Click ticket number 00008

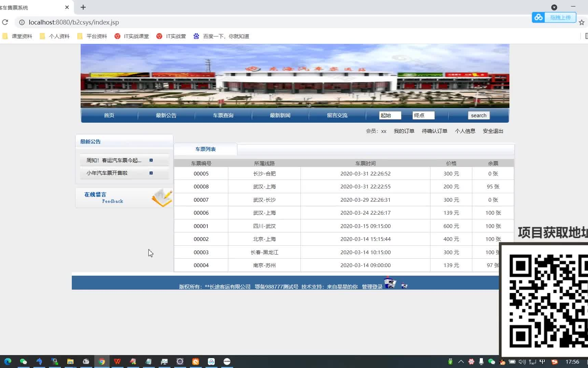[x=201, y=187]
